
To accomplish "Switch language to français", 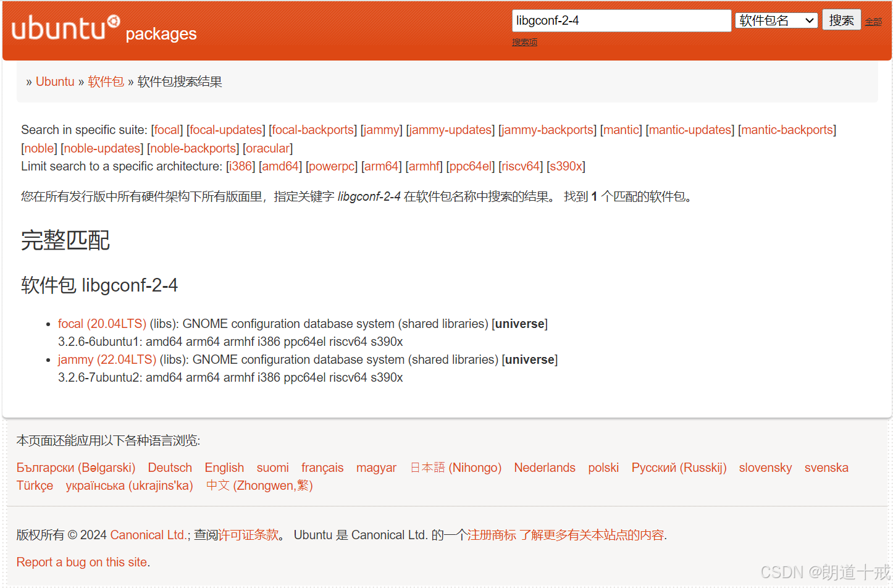I will (x=322, y=468).
